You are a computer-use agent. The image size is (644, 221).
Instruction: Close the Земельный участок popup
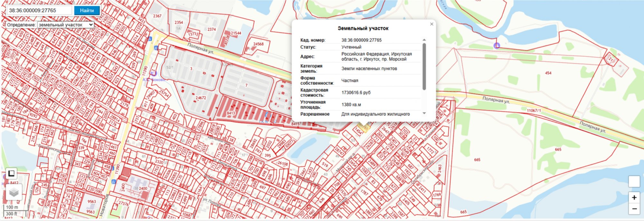(x=431, y=24)
